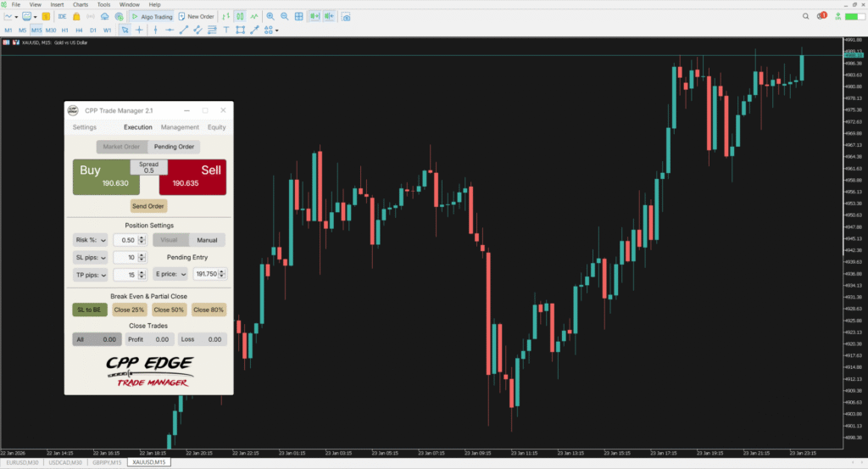Zoom out on the chart

[x=285, y=17]
